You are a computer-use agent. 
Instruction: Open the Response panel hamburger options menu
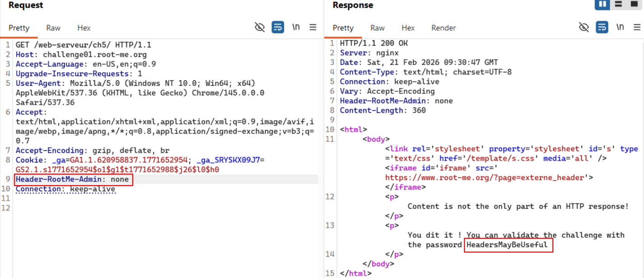point(637,28)
